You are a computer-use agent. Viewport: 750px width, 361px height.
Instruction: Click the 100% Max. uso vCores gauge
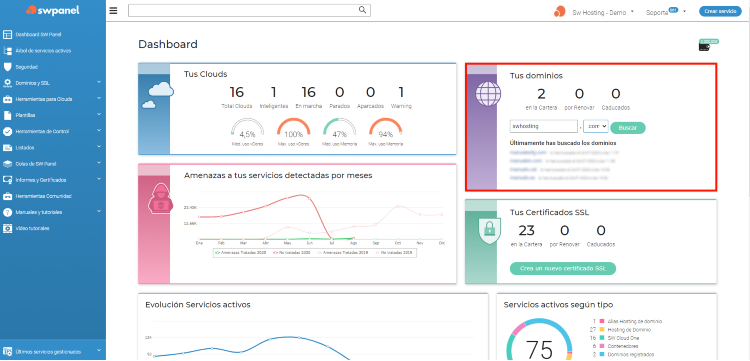tap(294, 132)
